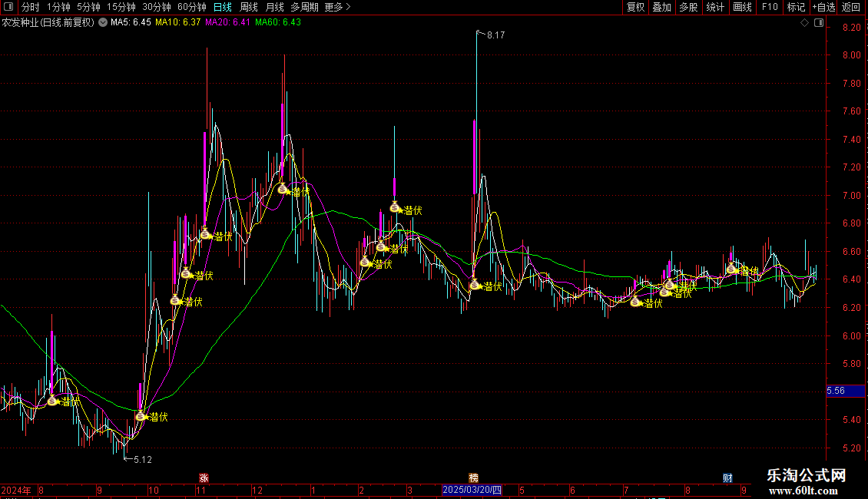Open F10 company information
This screenshot has height=499, width=868.
[x=769, y=7]
